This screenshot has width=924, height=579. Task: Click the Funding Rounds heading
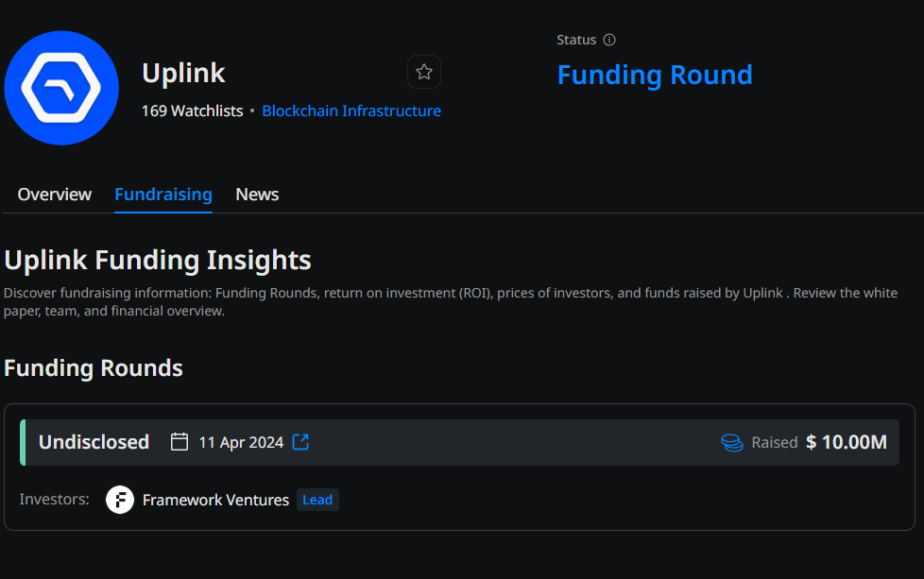(94, 368)
